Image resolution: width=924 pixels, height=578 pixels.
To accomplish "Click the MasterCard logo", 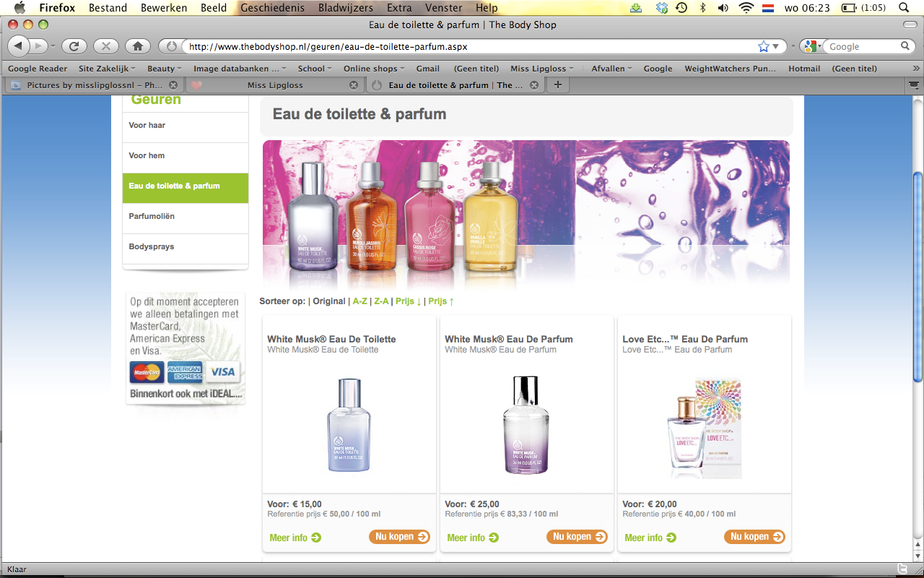I will 147,372.
